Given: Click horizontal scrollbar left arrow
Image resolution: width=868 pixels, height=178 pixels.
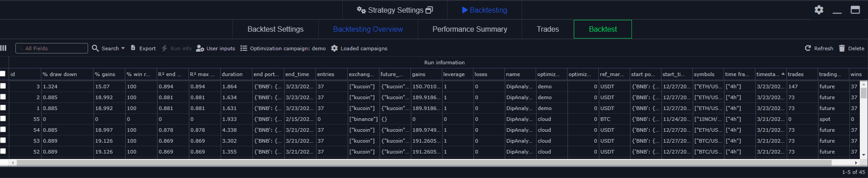Looking at the screenshot, I should [13, 163].
